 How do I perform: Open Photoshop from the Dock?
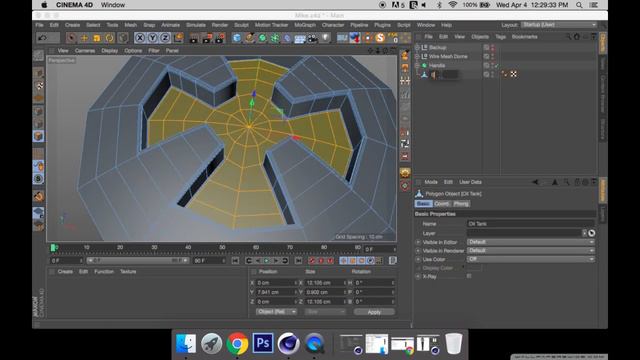[262, 343]
